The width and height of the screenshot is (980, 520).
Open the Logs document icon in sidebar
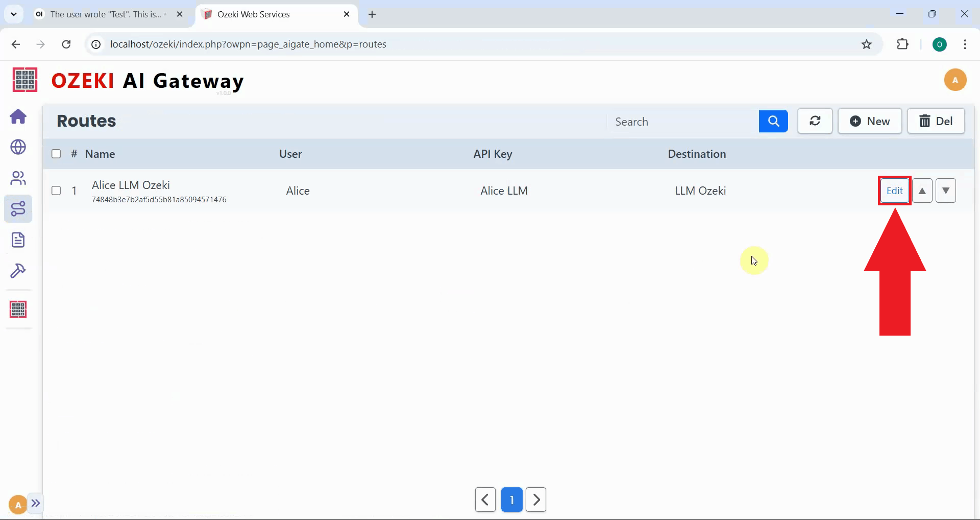click(x=18, y=240)
